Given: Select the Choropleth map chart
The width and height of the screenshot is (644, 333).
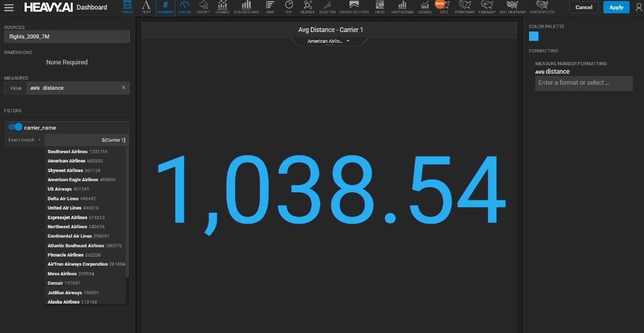Looking at the screenshot, I should (x=542, y=7).
